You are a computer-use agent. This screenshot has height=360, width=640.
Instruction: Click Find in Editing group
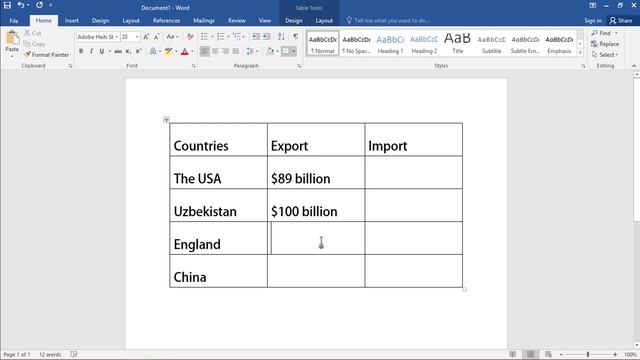coord(604,33)
